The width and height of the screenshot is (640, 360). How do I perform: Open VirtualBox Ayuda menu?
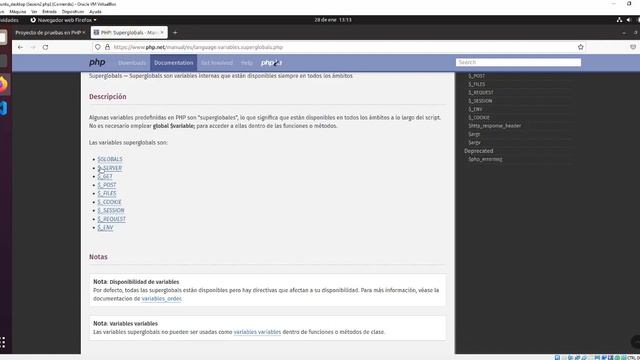point(95,12)
